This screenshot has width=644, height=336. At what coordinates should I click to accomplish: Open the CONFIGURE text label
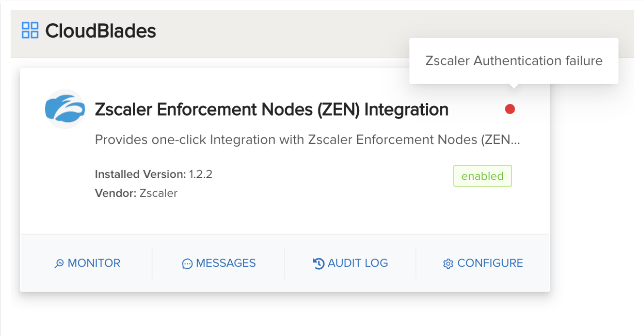(490, 263)
